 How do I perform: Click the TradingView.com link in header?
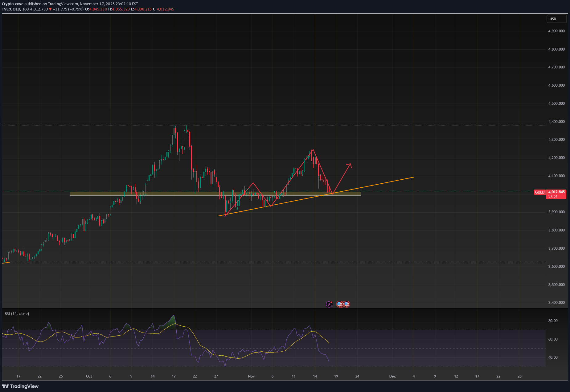(63, 4)
